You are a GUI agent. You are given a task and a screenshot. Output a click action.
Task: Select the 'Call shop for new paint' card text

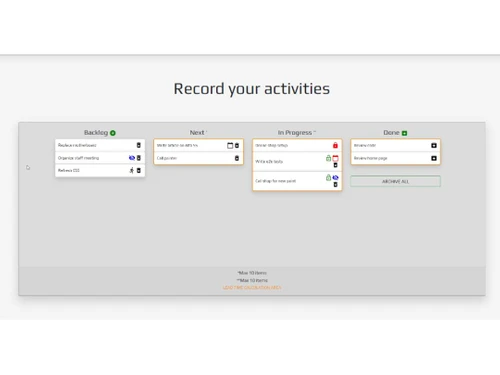[x=275, y=181]
